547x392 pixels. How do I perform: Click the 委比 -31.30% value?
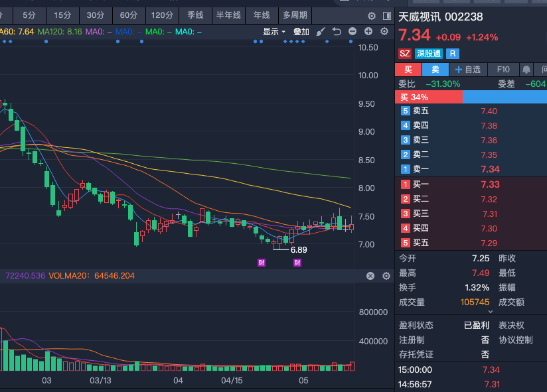(443, 84)
